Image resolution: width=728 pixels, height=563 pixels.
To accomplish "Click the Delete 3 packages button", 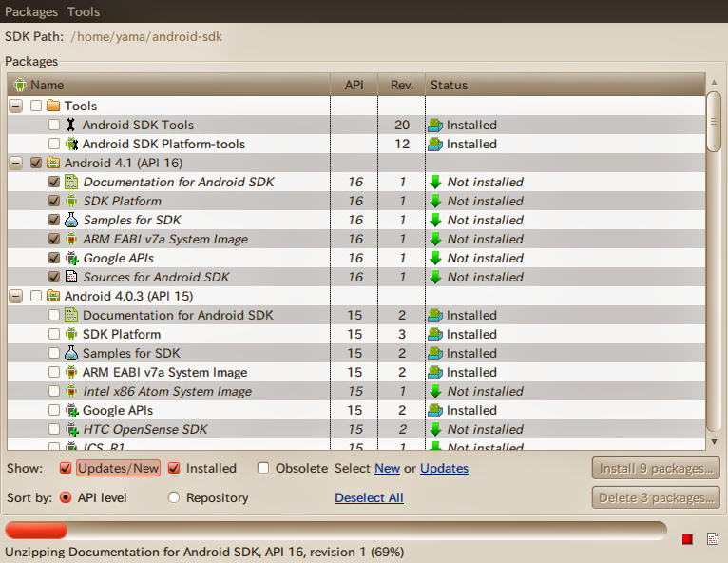I will (656, 498).
